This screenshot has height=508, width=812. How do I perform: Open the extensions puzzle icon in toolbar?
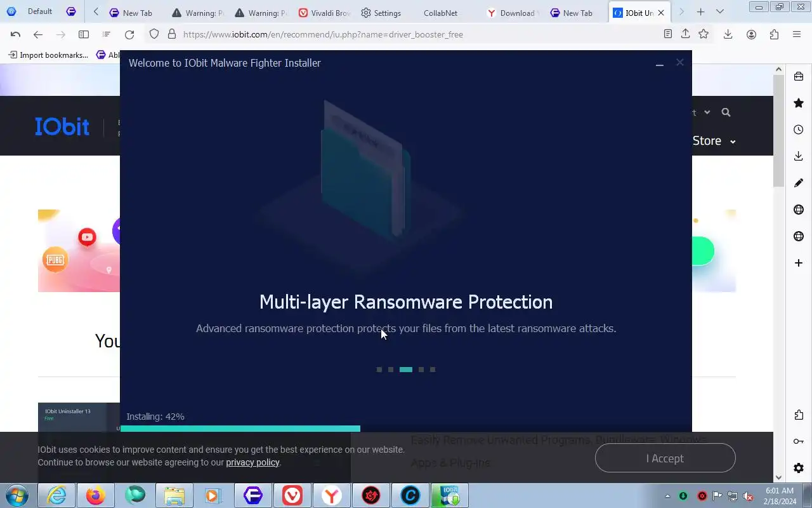tap(774, 34)
